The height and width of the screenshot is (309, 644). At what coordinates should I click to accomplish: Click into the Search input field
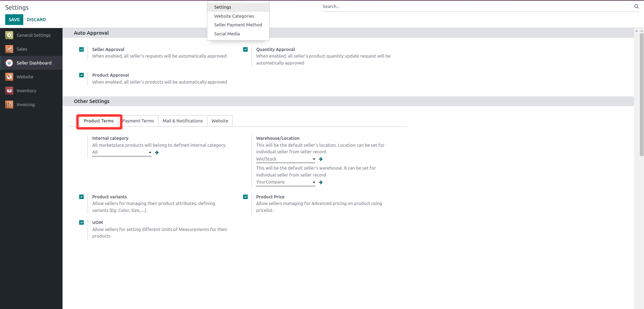pos(476,7)
